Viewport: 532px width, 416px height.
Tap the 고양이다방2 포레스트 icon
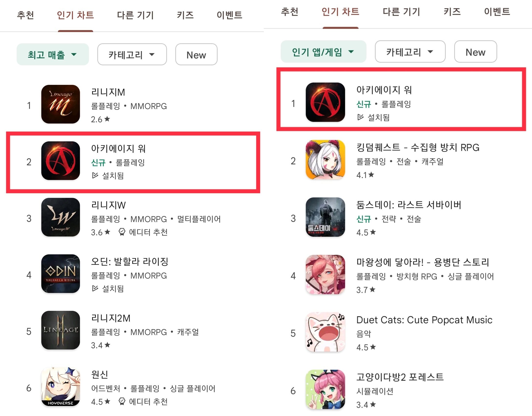click(325, 389)
